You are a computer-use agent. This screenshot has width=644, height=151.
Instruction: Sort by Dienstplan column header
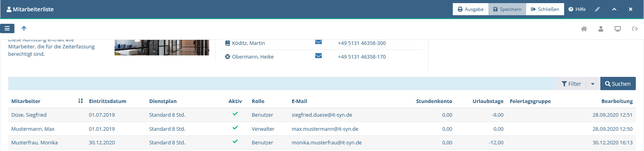coord(163,101)
